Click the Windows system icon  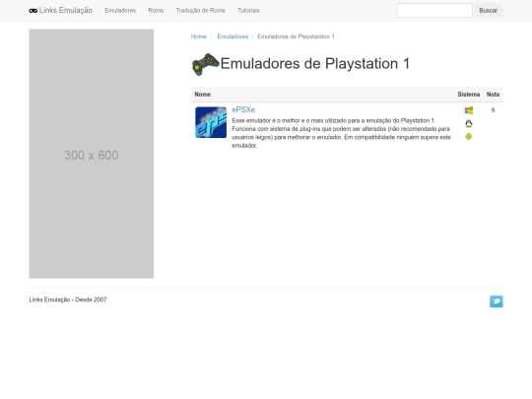point(469,110)
